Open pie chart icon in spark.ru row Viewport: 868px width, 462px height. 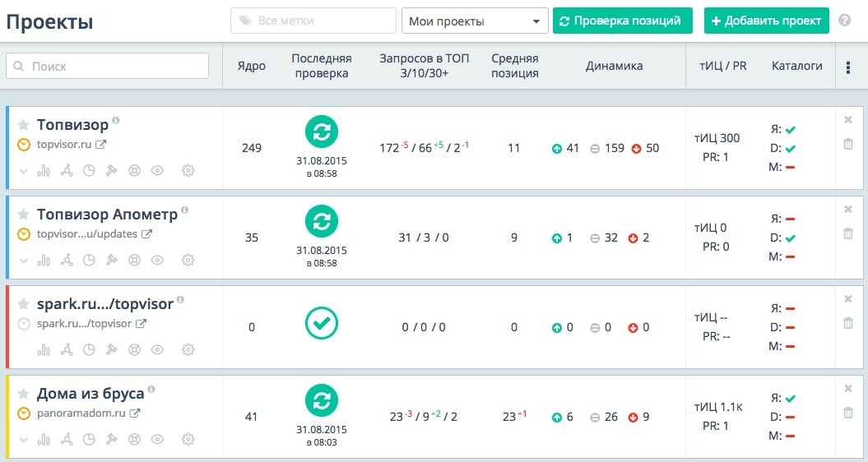89,349
